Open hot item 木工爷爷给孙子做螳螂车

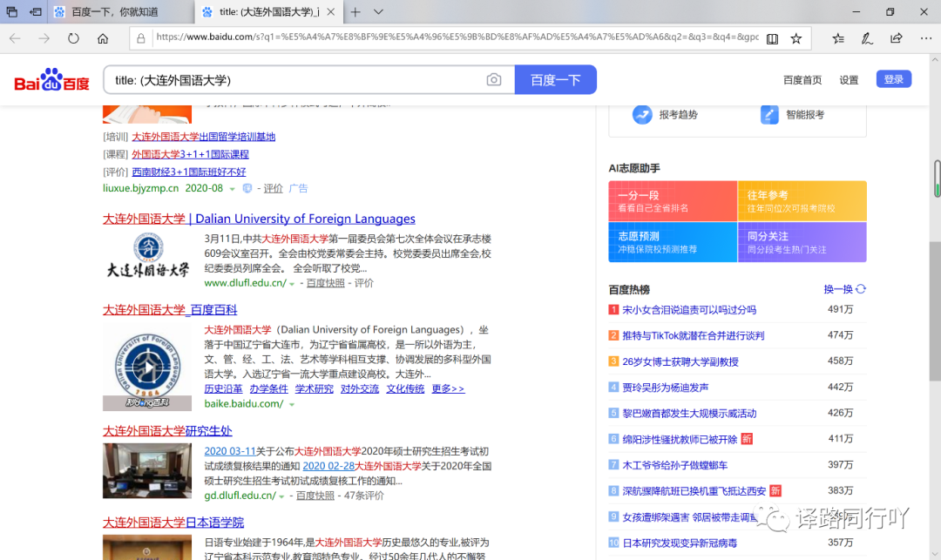pyautogui.click(x=674, y=465)
